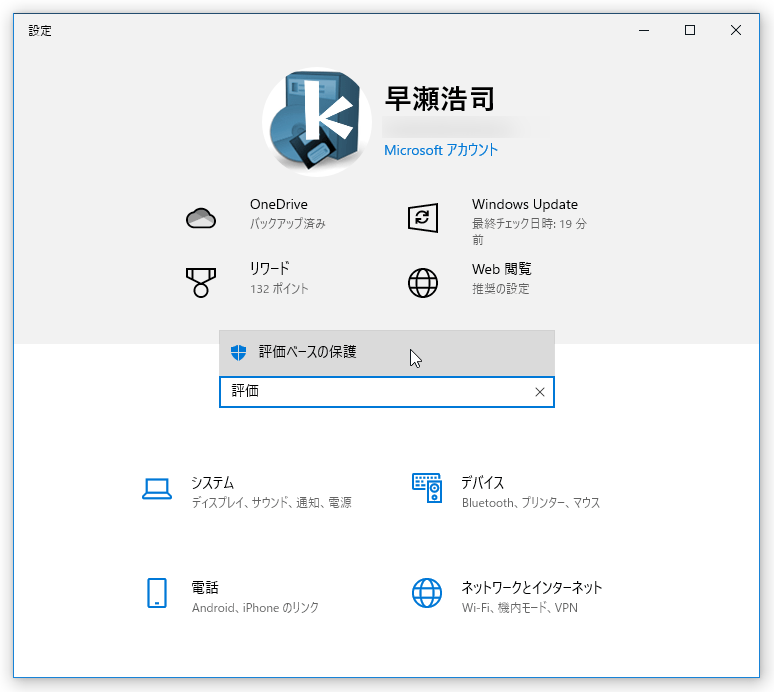
Task: Click the Devices keyboard and speaker icon
Action: point(427,488)
